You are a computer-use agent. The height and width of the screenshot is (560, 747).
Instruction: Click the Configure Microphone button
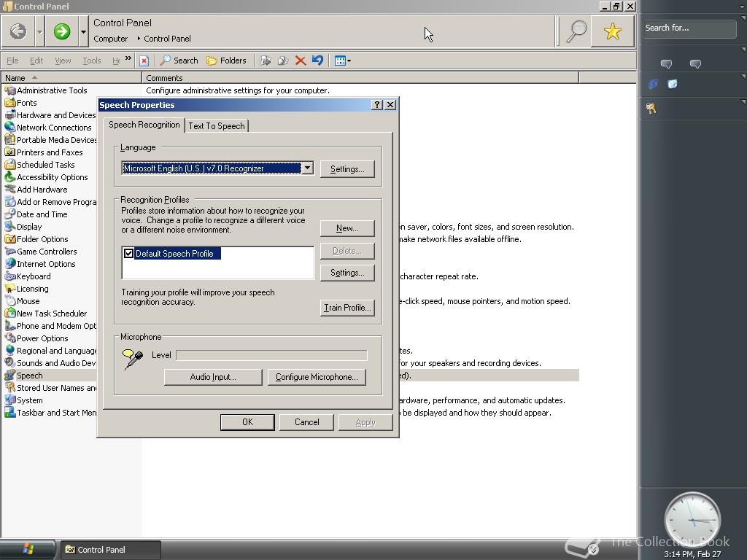point(317,377)
